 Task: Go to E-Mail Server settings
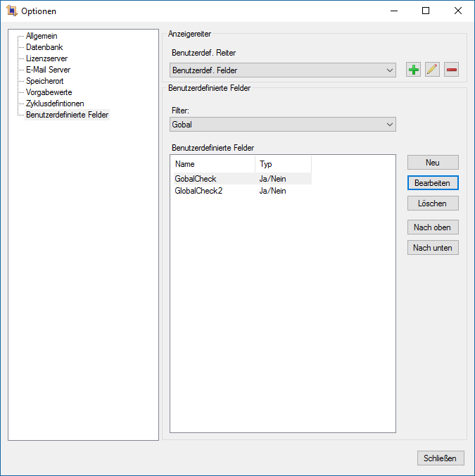click(x=48, y=70)
